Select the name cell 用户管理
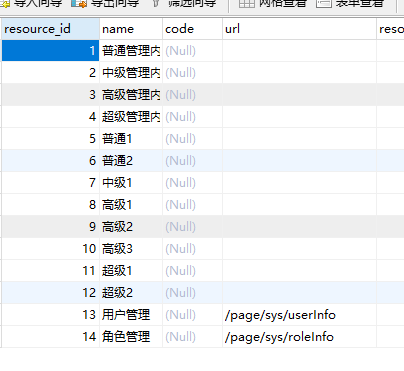 point(131,315)
